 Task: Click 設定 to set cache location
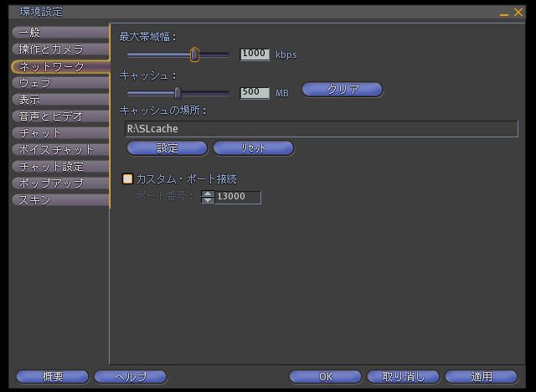click(167, 148)
